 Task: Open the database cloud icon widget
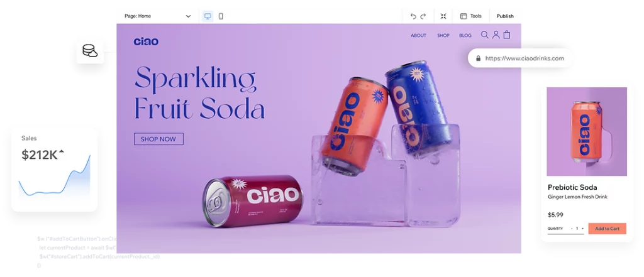90,50
